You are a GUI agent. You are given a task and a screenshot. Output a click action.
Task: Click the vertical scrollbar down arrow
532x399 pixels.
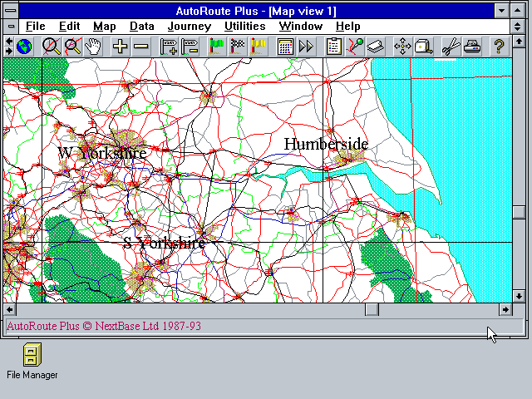519,296
